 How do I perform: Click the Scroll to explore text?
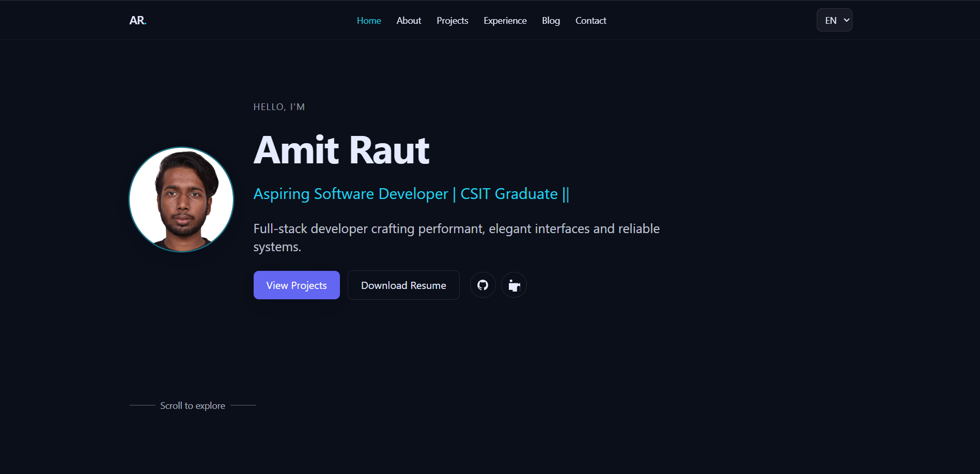coord(193,406)
